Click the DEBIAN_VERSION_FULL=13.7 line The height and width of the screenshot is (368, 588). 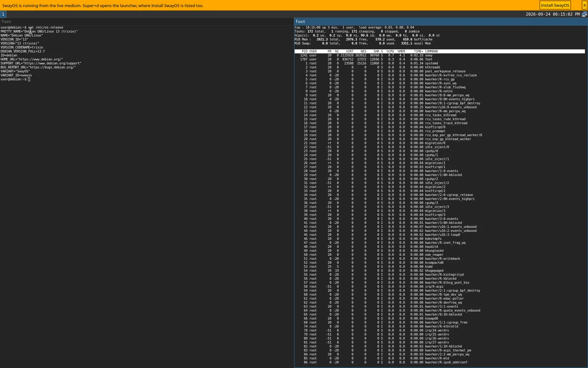23,52
